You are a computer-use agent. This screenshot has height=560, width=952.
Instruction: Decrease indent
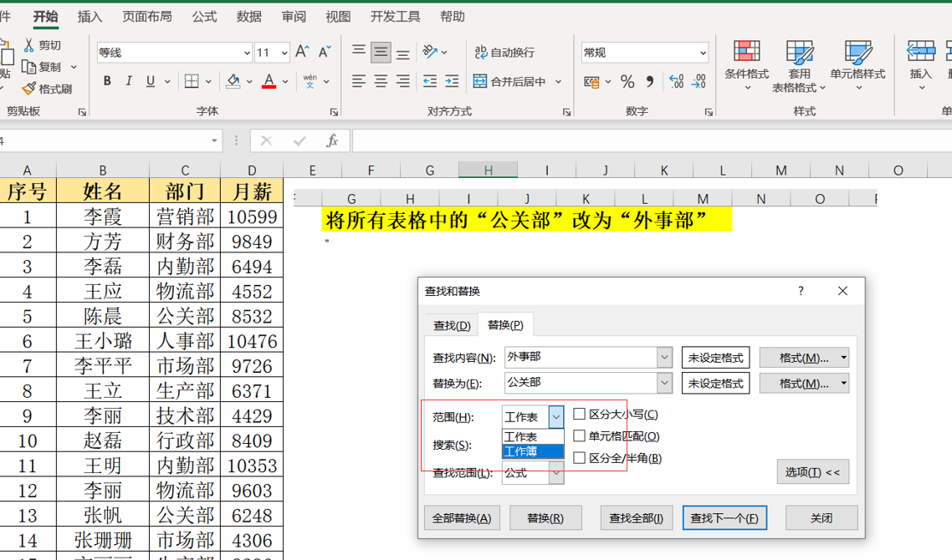(x=430, y=81)
